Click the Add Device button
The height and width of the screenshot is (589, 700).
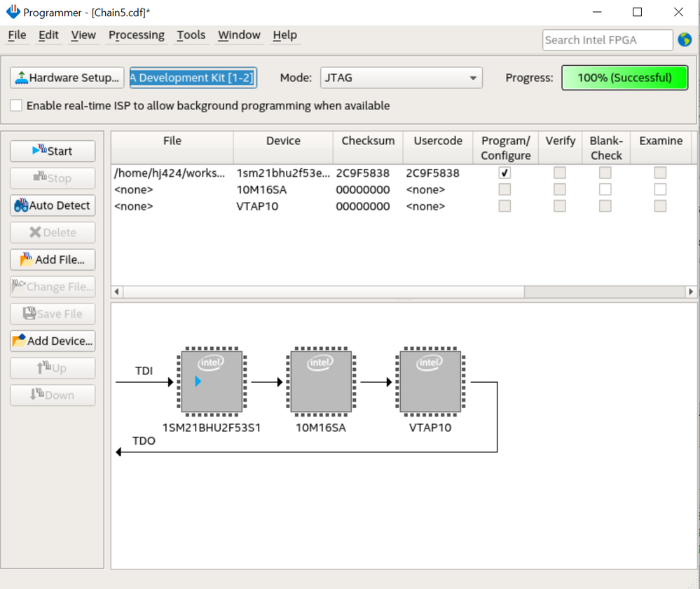pos(53,341)
